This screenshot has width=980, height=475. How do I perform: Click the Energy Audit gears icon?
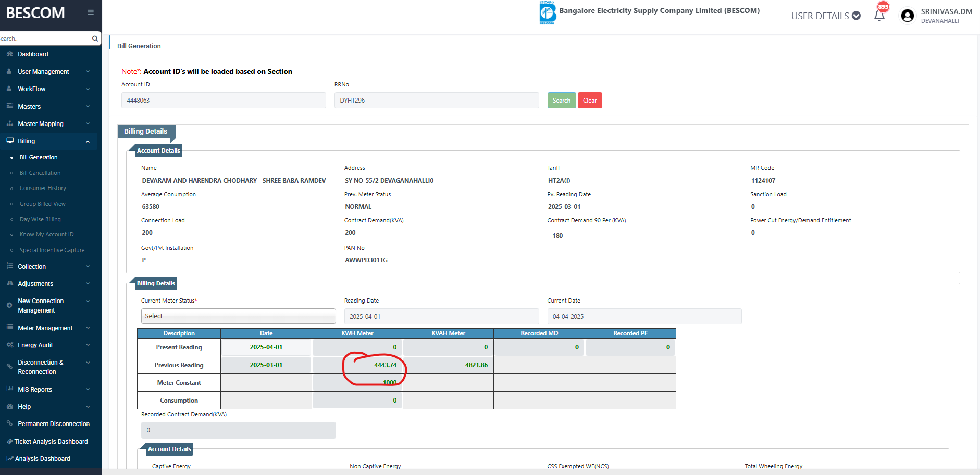(10, 345)
